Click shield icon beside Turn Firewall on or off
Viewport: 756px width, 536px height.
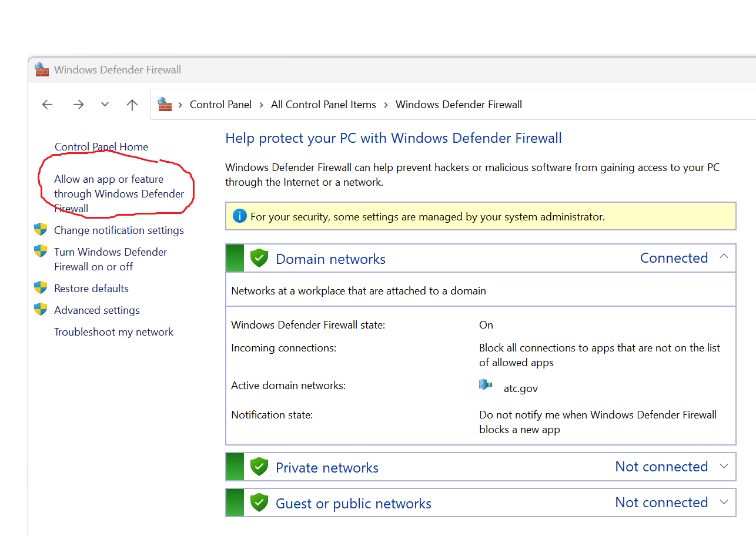(41, 251)
